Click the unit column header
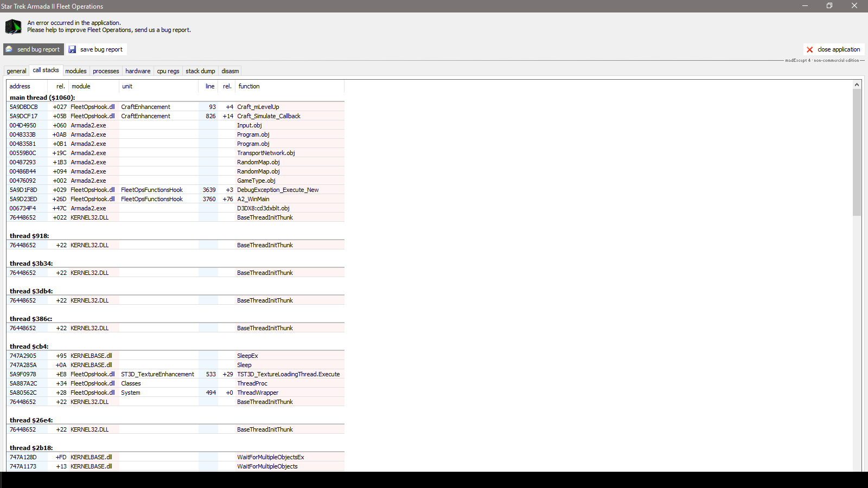The image size is (868, 488). coord(158,86)
